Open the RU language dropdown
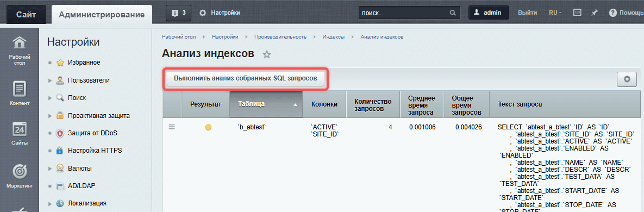644x212 pixels. pyautogui.click(x=555, y=13)
